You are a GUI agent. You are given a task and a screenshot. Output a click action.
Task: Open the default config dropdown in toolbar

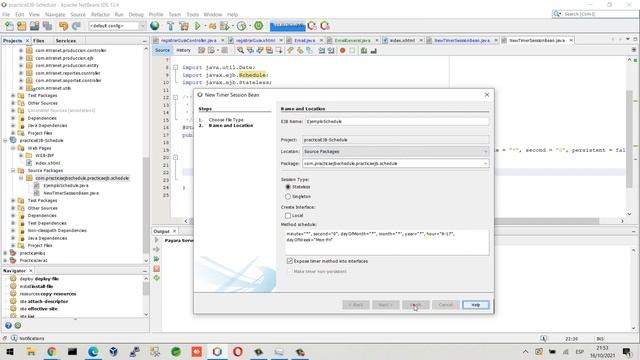point(142,26)
